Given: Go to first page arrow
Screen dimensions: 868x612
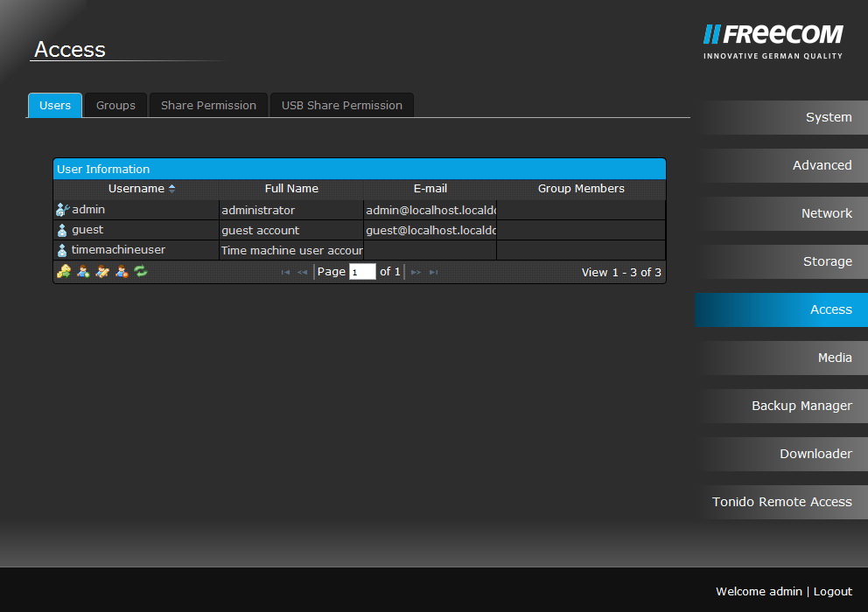Looking at the screenshot, I should coord(285,272).
